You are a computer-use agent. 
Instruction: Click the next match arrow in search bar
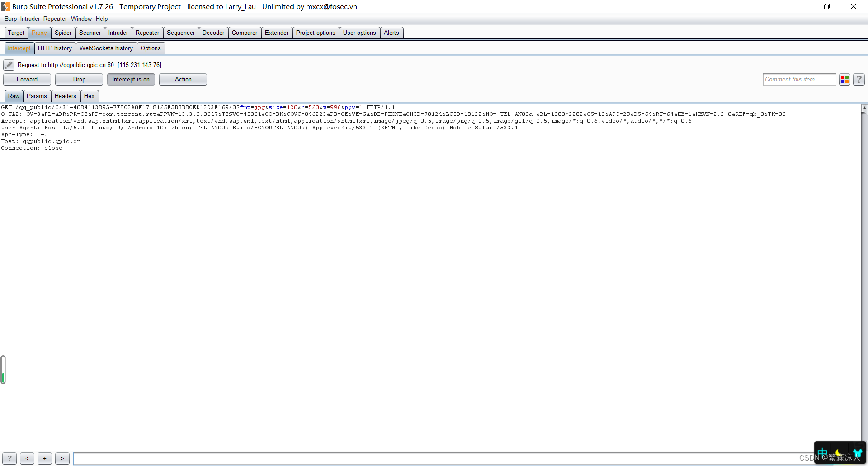62,458
